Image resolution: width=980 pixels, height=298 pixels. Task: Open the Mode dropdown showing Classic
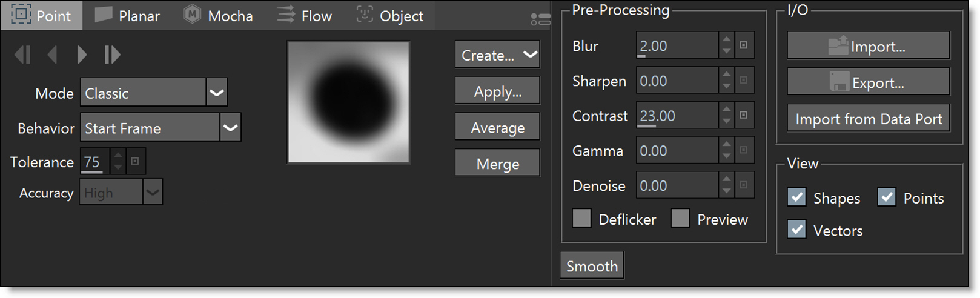[x=154, y=93]
